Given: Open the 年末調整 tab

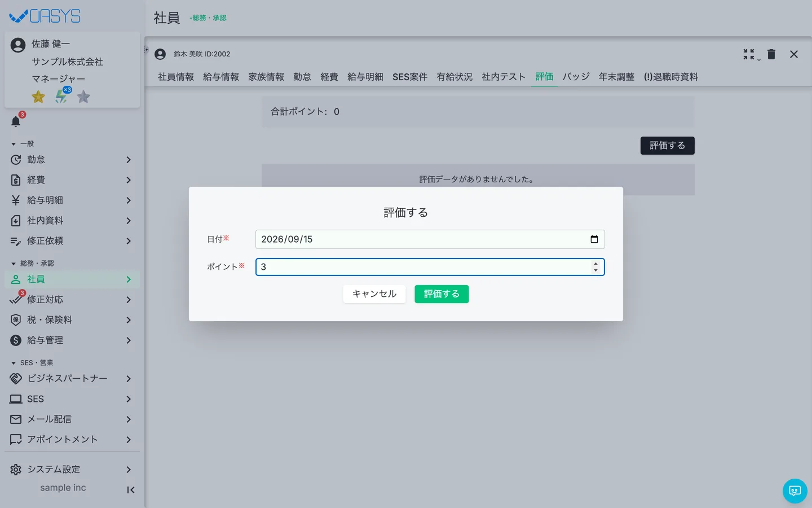Looking at the screenshot, I should click(616, 77).
